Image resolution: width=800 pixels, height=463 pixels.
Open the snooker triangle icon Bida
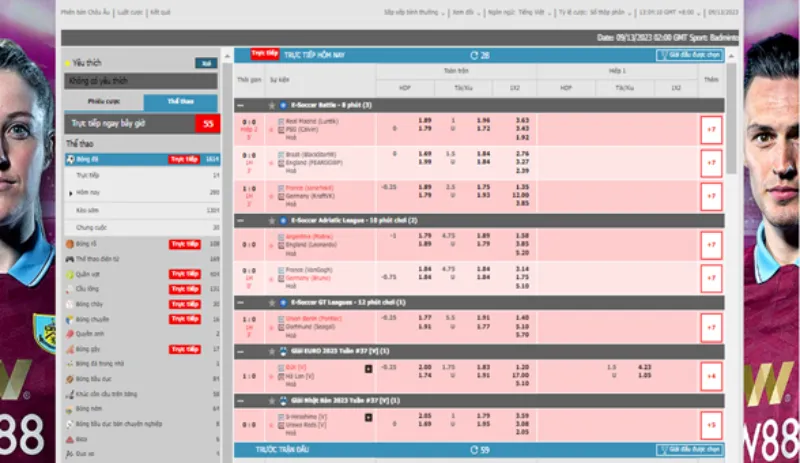coord(70,439)
